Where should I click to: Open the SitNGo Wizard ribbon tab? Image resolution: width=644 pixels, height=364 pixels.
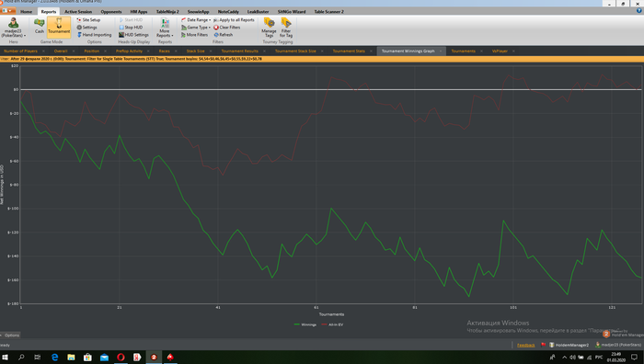pyautogui.click(x=292, y=12)
